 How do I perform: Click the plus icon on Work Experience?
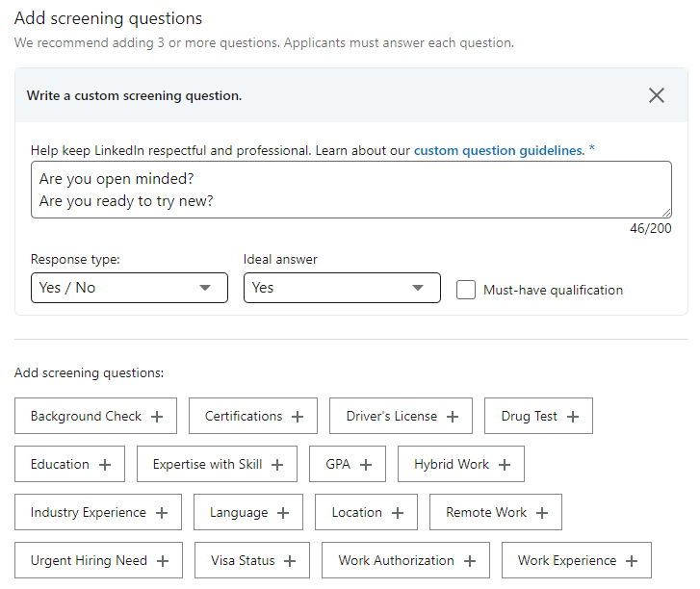632,561
